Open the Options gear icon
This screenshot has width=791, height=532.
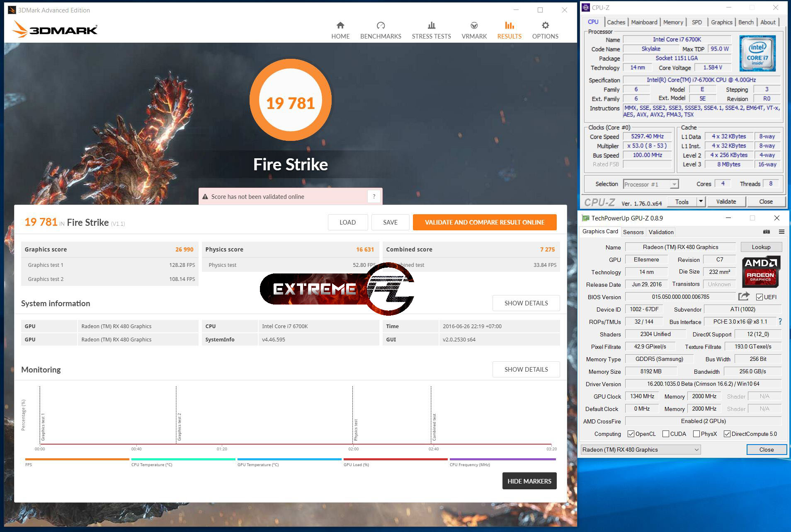[545, 26]
